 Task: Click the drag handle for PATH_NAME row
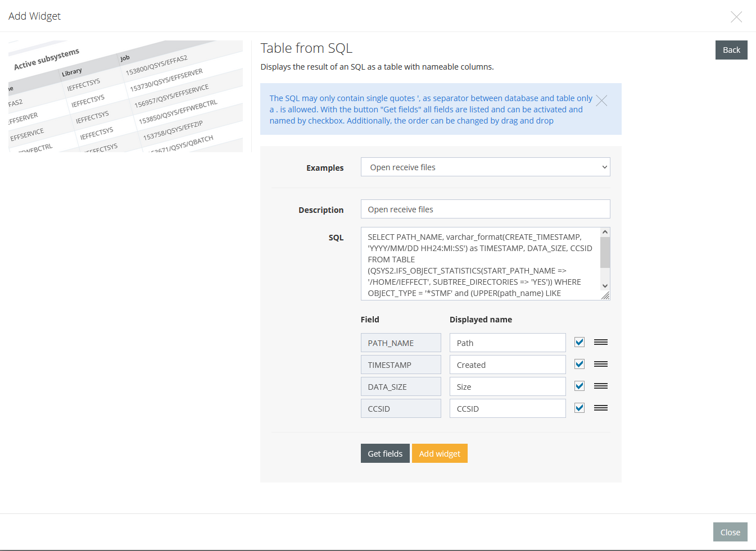point(600,342)
